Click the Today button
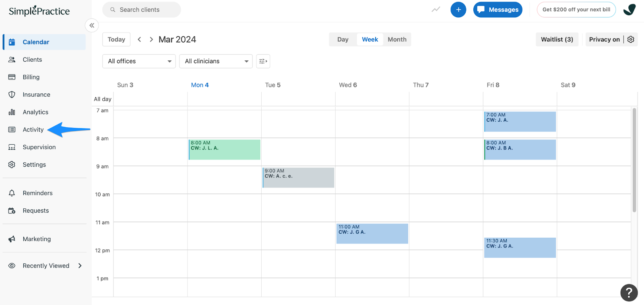This screenshot has height=305, width=644. click(x=116, y=39)
